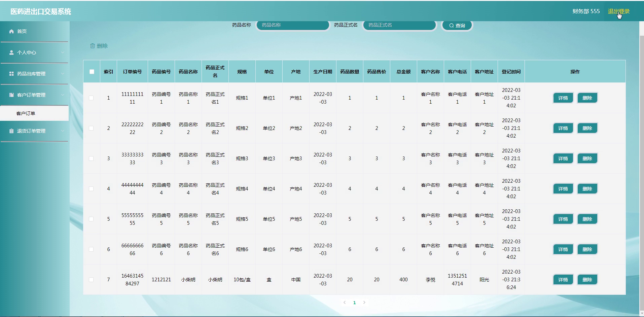Screen dimensions: 644x317
Task: Click the 退出登录 link
Action: tap(618, 11)
